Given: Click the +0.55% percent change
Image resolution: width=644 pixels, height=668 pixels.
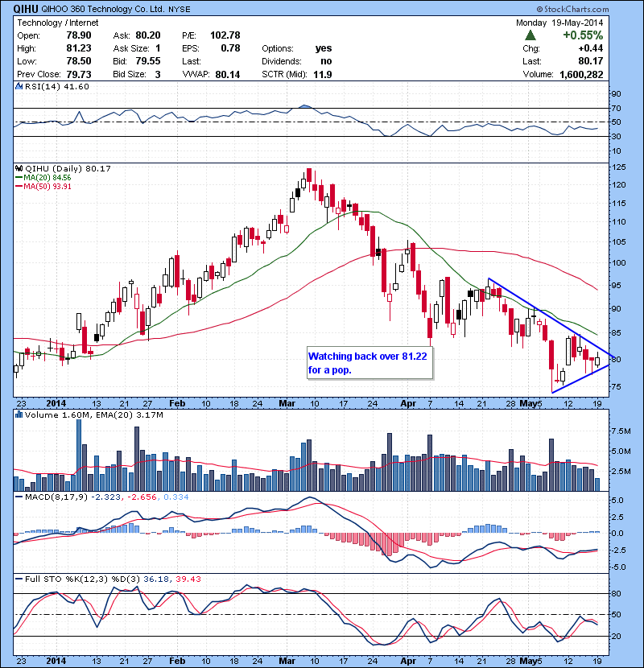Looking at the screenshot, I should 583,35.
